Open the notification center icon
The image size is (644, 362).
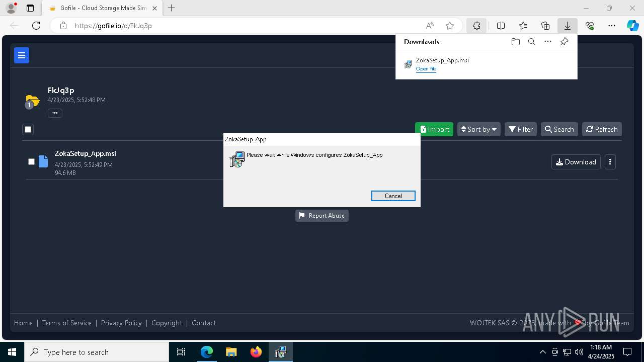click(x=627, y=352)
